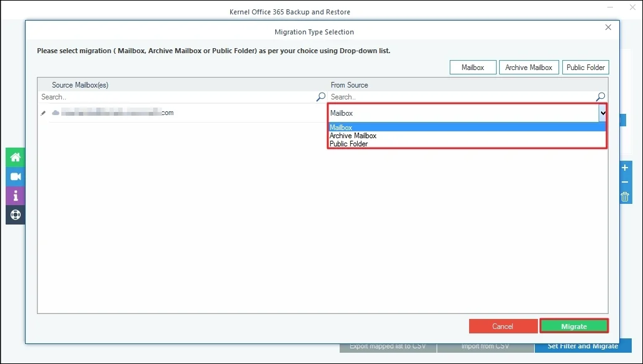
Task: Click Set Filter and Migrate in background window
Action: [583, 346]
